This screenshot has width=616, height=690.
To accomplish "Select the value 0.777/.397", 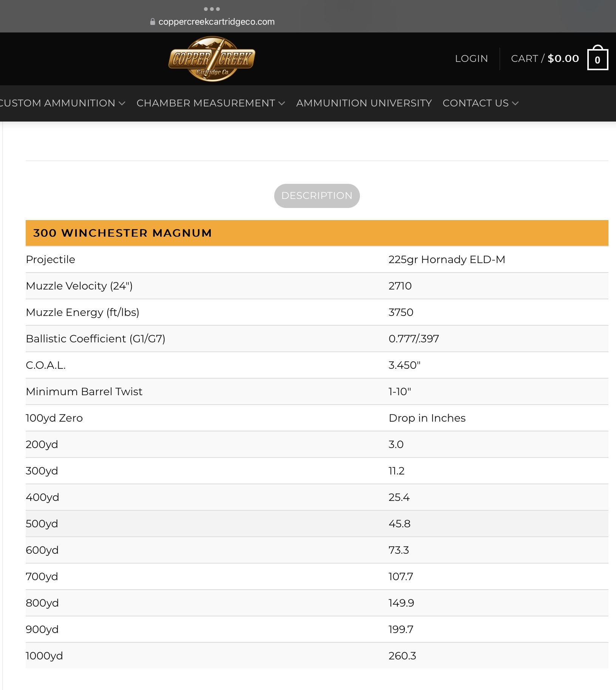I will tap(414, 339).
